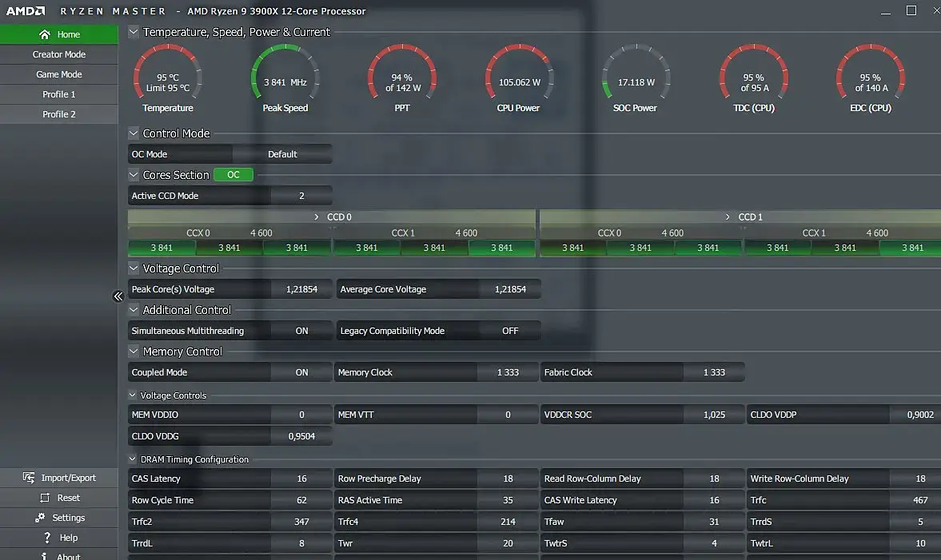This screenshot has height=560, width=941.
Task: Click Row Cycle Time value 62
Action: tap(301, 500)
